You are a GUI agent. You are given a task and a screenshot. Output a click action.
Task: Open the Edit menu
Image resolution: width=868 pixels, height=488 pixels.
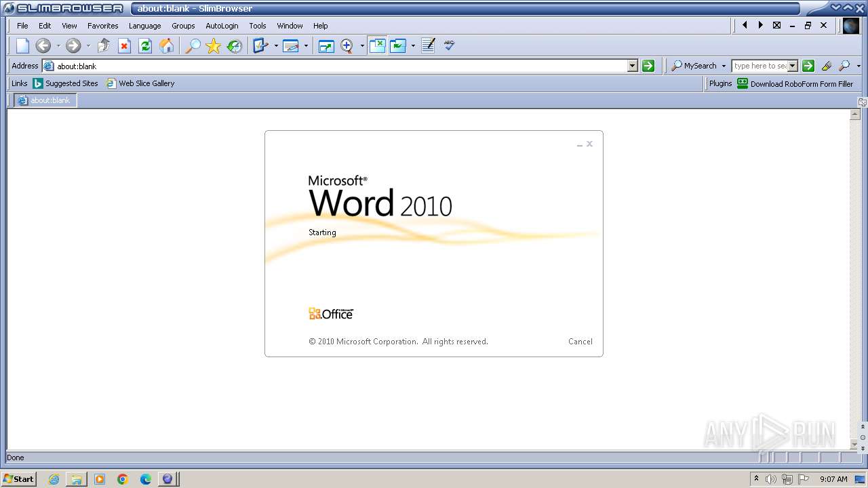pos(45,26)
